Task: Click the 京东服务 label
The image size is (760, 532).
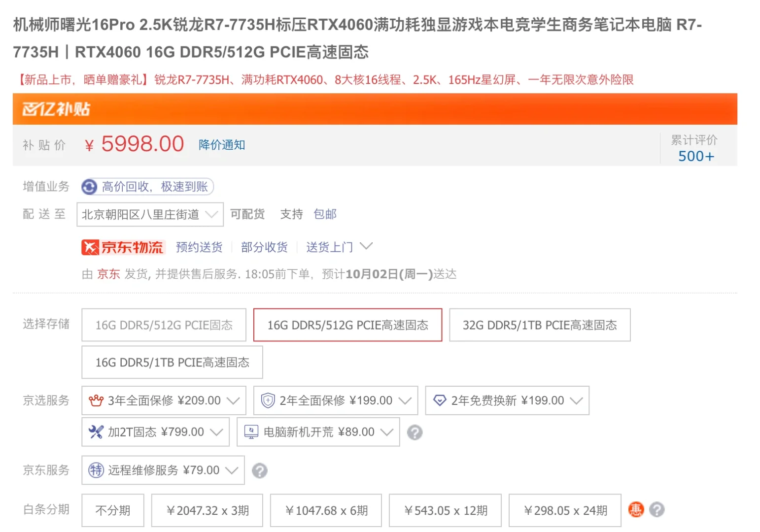Action: tap(46, 470)
